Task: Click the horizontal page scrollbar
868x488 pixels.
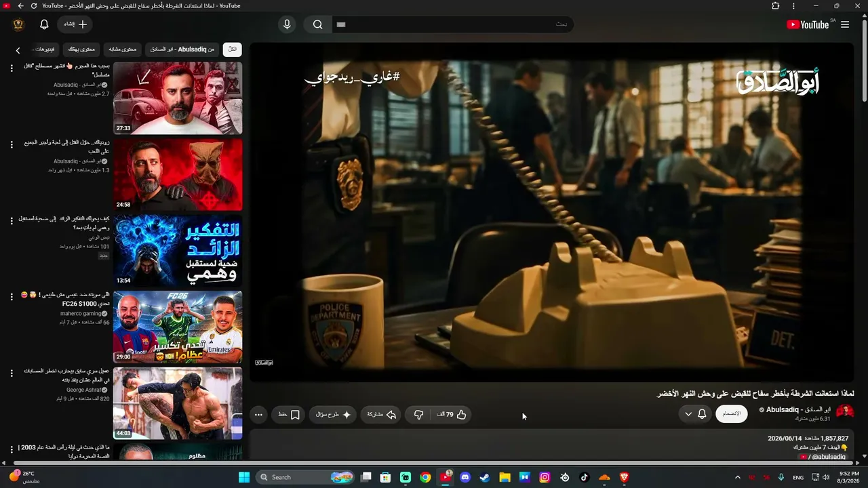Action: pyautogui.click(x=434, y=464)
